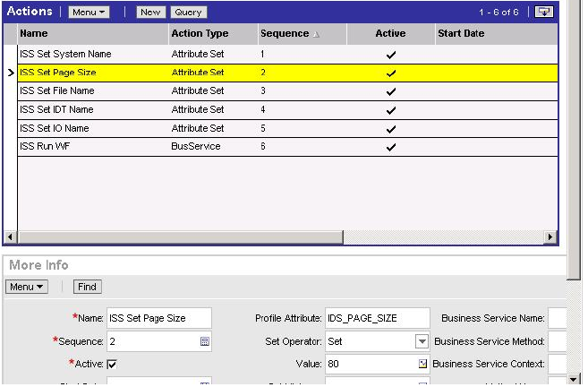Open the Set Operator dropdown

[422, 341]
